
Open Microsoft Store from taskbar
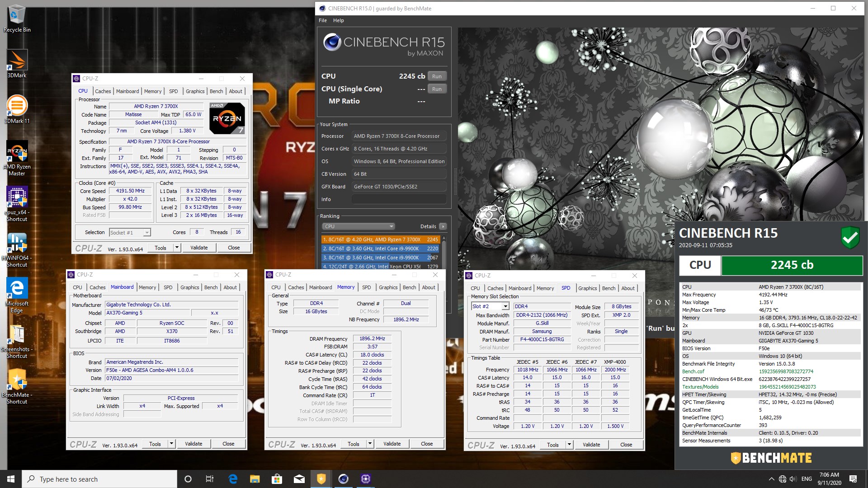click(x=277, y=479)
